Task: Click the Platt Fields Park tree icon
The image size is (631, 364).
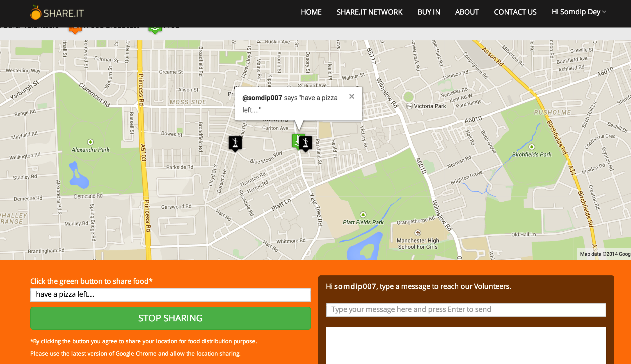Action: (x=363, y=215)
